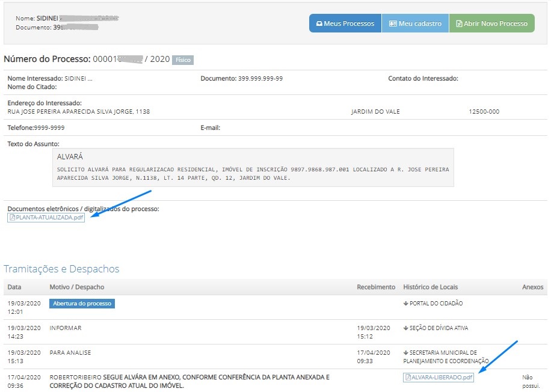Click the Data column header
Screen dimensions: 551x392
(x=14, y=287)
